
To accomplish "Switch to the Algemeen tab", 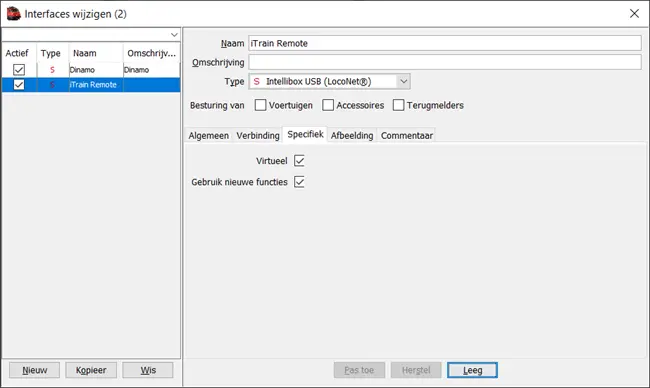I will point(209,136).
